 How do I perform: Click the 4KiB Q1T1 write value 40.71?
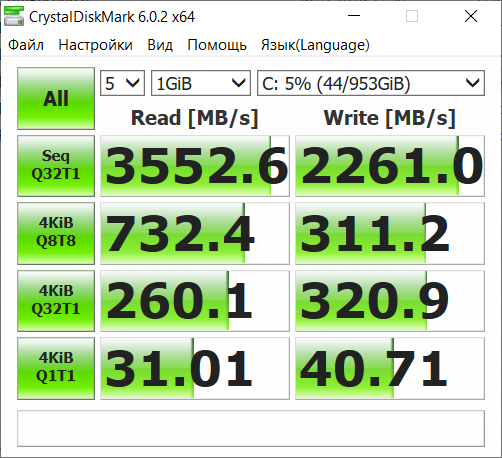click(390, 368)
